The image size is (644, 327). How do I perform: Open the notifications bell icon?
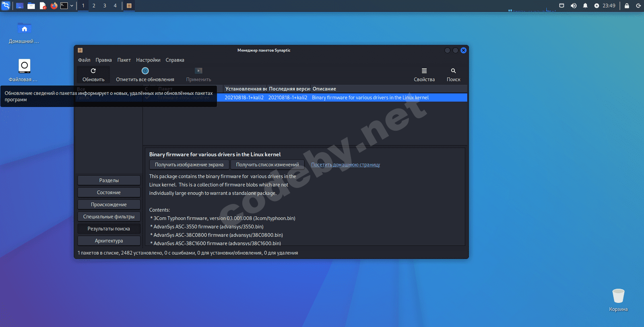(585, 6)
